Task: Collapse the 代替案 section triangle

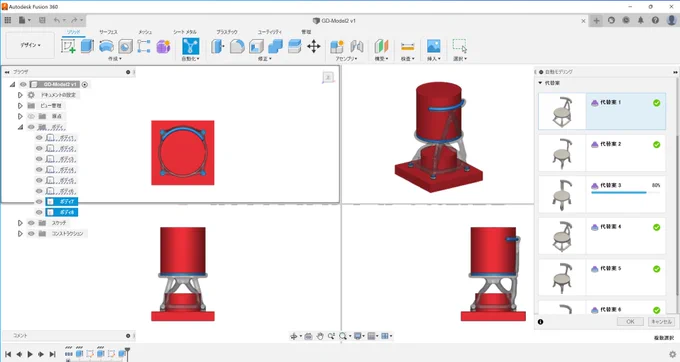Action: pos(540,83)
